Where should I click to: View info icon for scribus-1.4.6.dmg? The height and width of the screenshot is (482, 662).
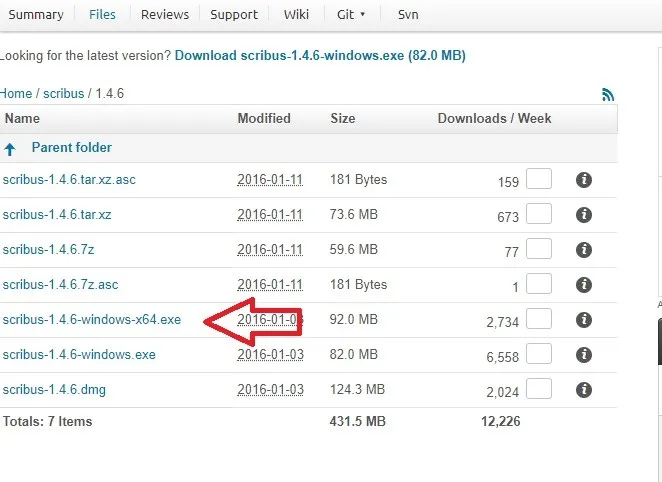(x=583, y=390)
